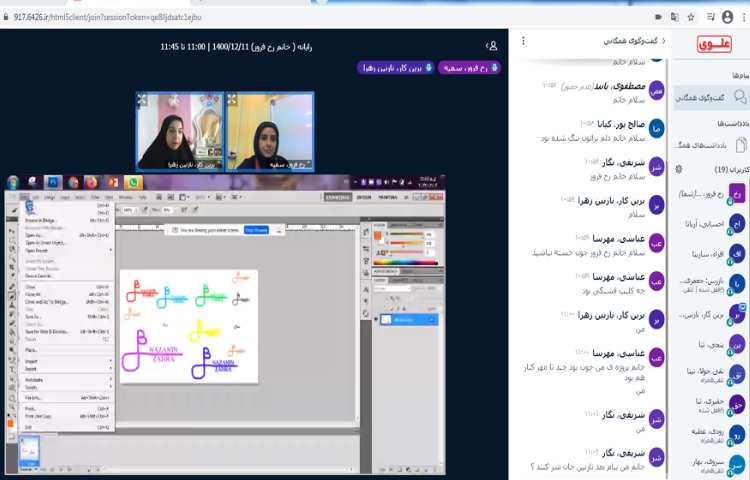
Task: Choose Print One Copy in File menu
Action: coord(67,416)
